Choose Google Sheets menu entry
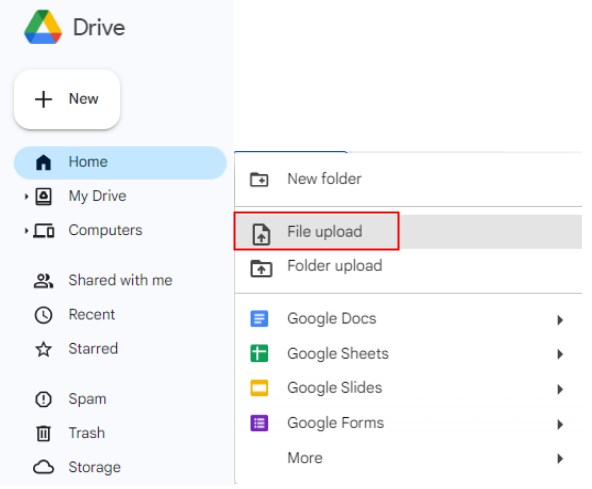The height and width of the screenshot is (489, 592). point(408,354)
